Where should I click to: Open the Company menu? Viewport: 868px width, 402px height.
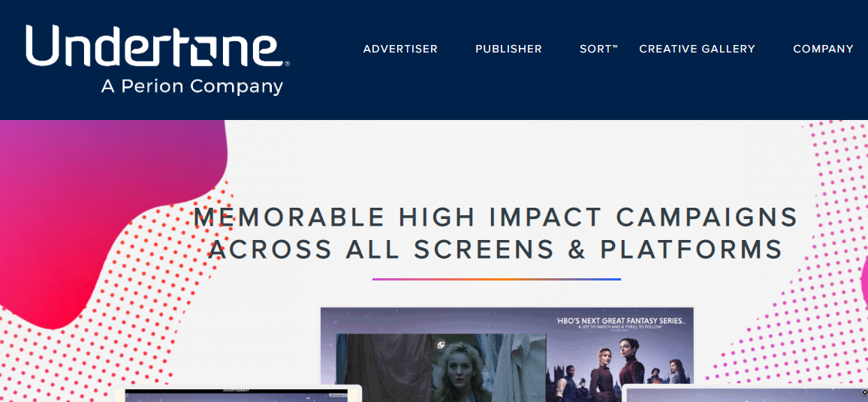pyautogui.click(x=823, y=49)
